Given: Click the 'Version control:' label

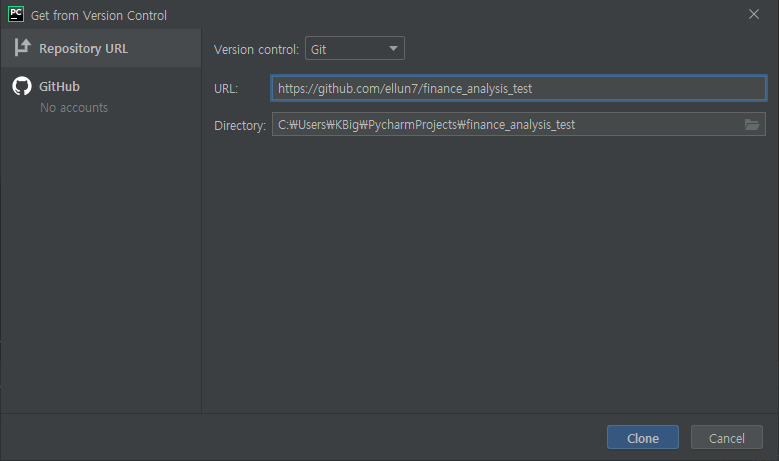Looking at the screenshot, I should click(256, 49).
